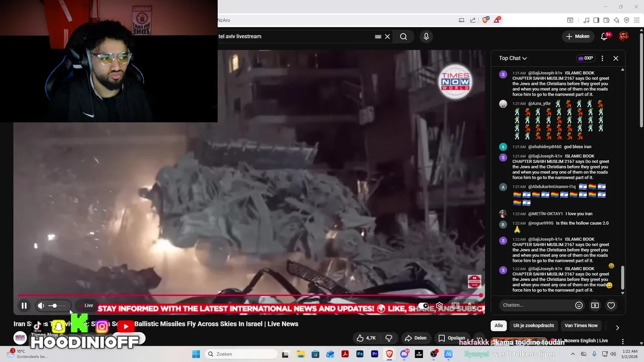Click the red video progress bar
Screen dimensions: 644x362
pyautogui.click(x=250, y=296)
